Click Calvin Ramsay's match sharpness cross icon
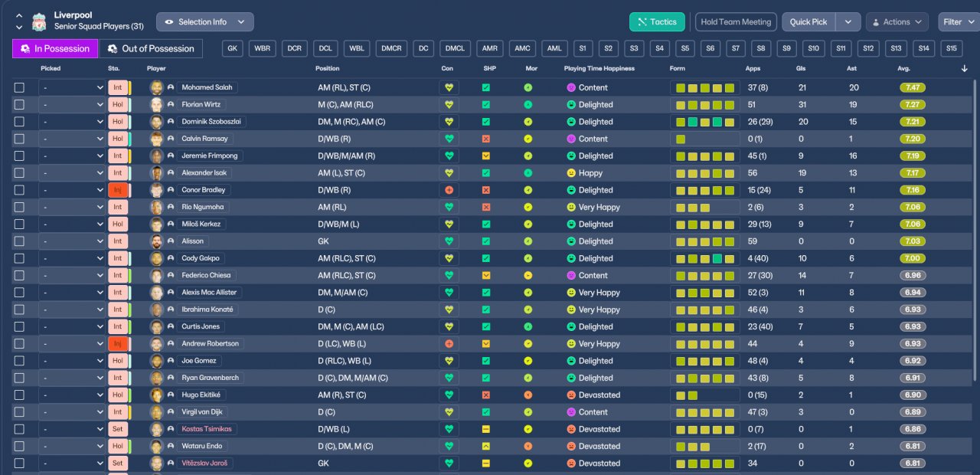 pyautogui.click(x=485, y=139)
